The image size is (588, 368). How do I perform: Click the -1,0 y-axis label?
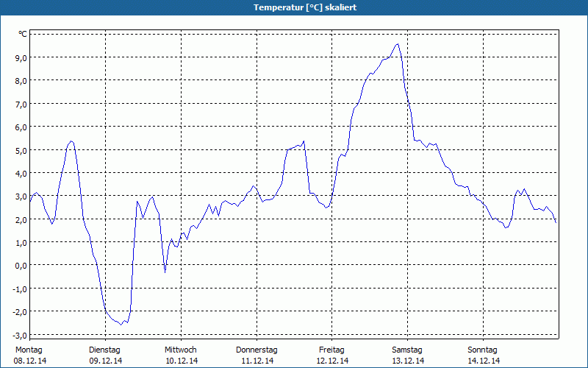(x=20, y=289)
